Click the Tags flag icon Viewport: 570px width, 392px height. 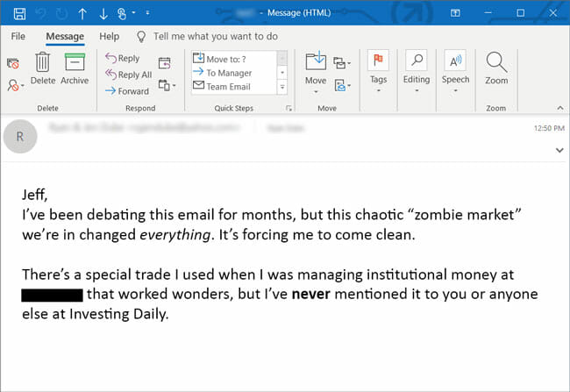pyautogui.click(x=379, y=63)
